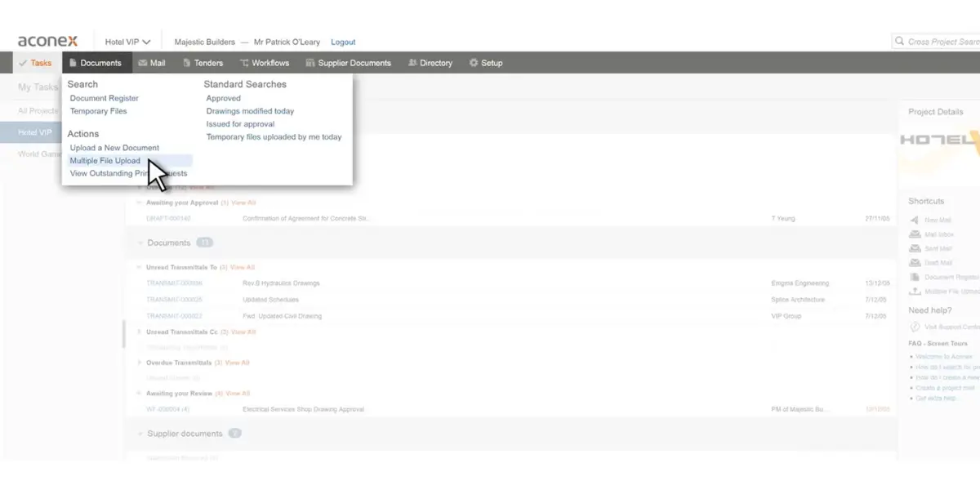
Task: Click Draft Mail shortcut icon
Action: tap(915, 263)
